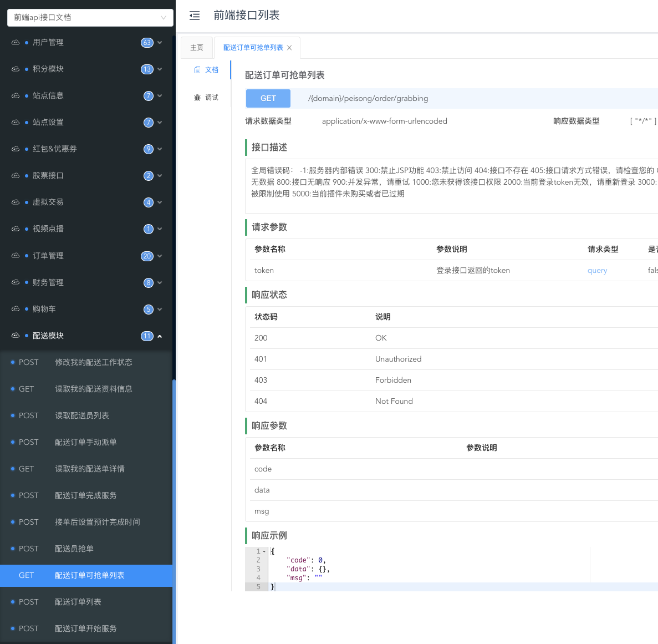Expand the 虚拟交易 chevron
Image resolution: width=658 pixels, height=644 pixels.
pos(160,202)
